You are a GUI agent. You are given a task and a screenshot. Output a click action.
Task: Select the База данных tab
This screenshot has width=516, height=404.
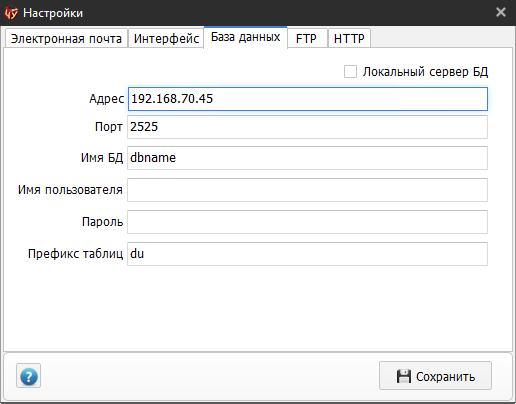tap(245, 37)
